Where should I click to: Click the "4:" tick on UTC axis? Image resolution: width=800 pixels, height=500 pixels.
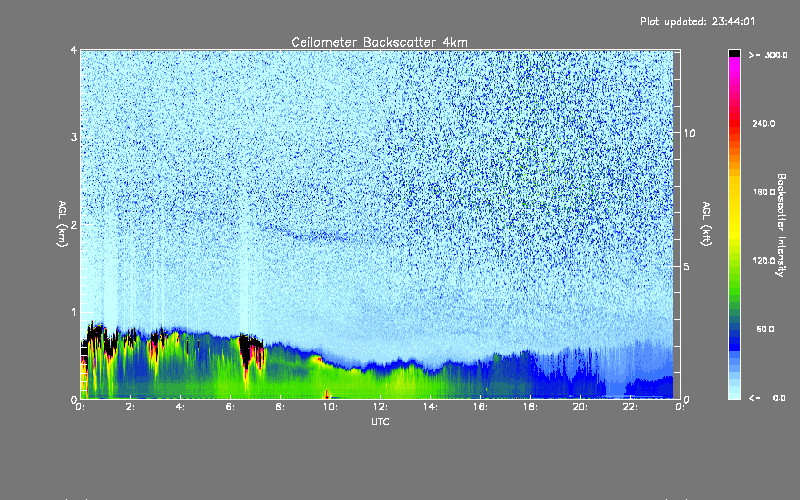180,407
